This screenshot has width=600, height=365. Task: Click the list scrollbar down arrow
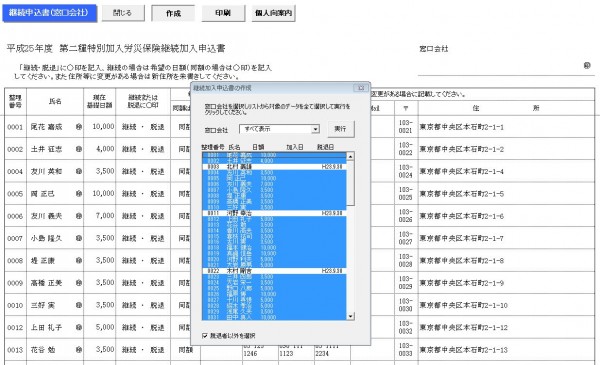coord(350,316)
